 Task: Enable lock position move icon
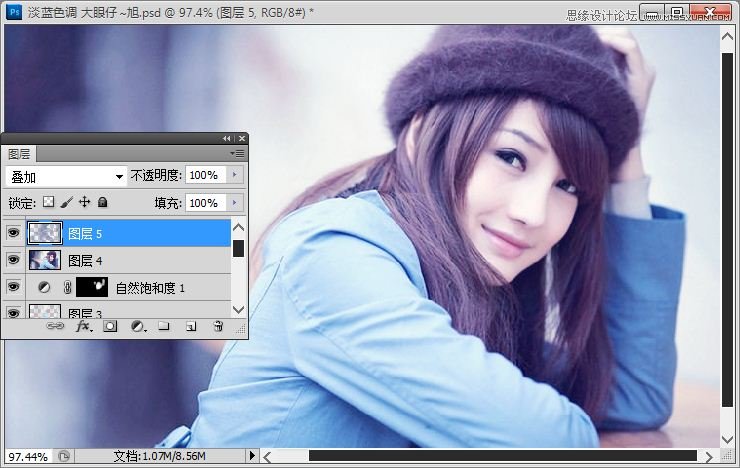(x=84, y=202)
